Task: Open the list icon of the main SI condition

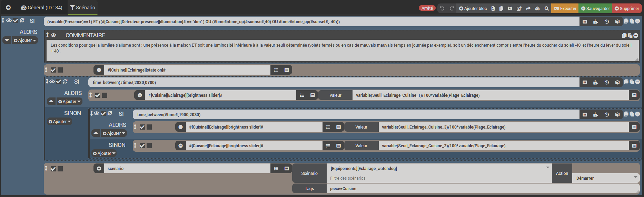Action: [585, 21]
